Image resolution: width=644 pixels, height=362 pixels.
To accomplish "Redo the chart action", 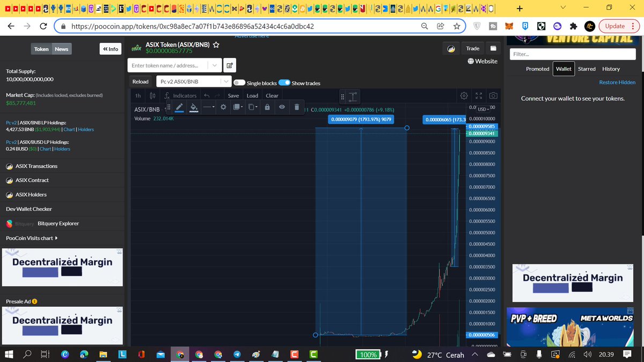I will [x=217, y=95].
